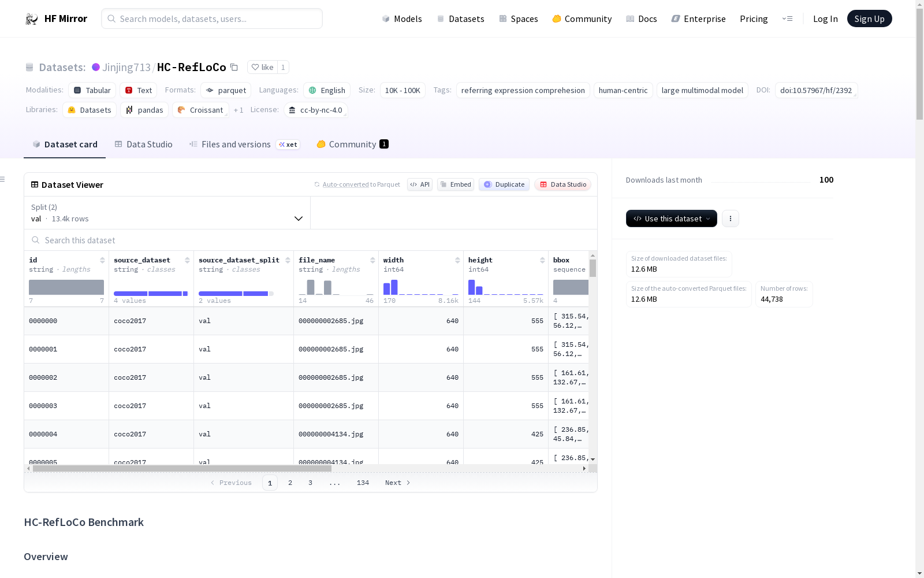The image size is (924, 578).
Task: Select the parquet format tag
Action: 226,90
